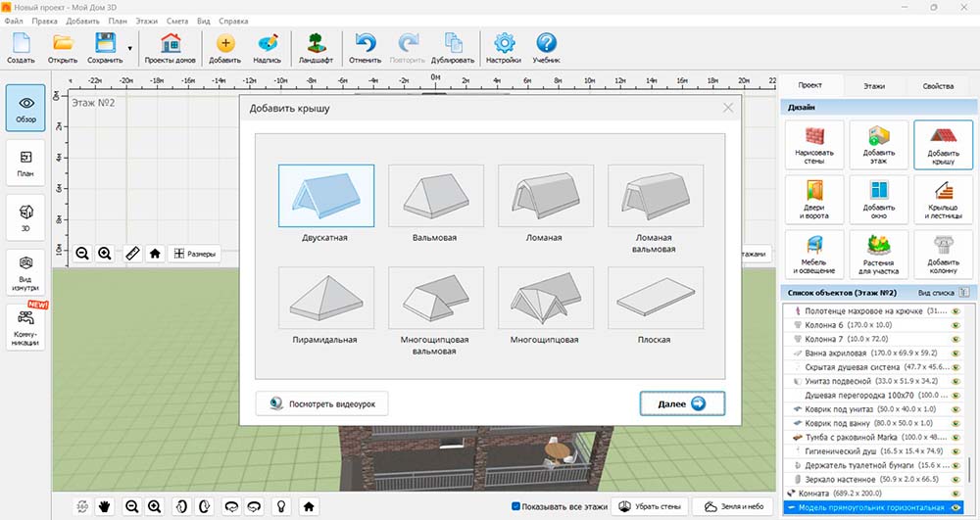Click Посмотреть видеоурок button

(321, 402)
